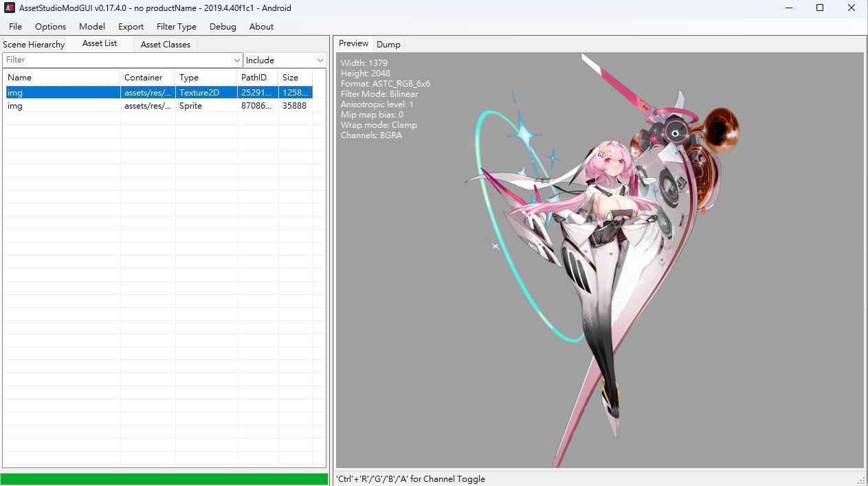
Task: Sort assets by the Size column header
Action: pos(296,78)
